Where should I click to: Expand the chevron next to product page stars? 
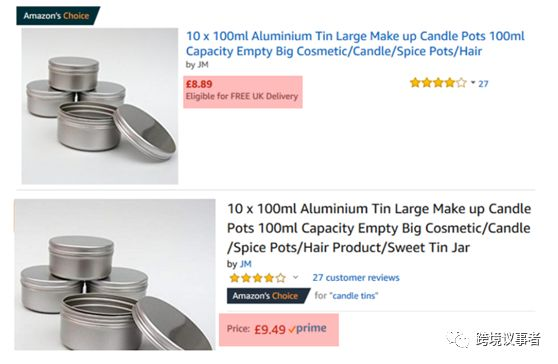coord(295,278)
